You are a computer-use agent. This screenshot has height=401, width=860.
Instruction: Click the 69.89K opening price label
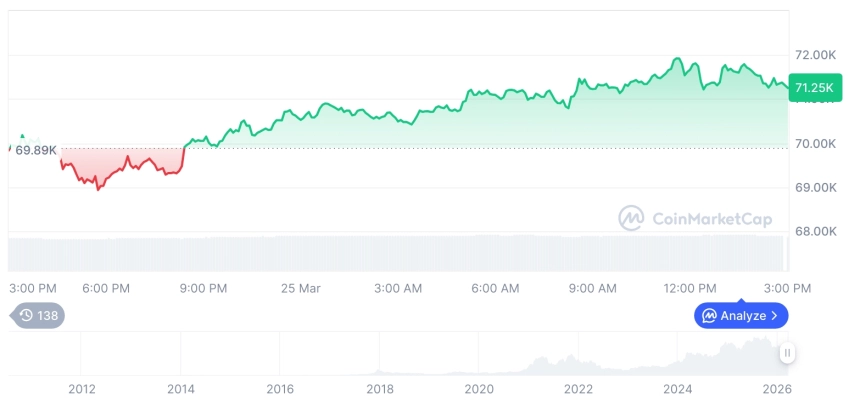click(35, 150)
